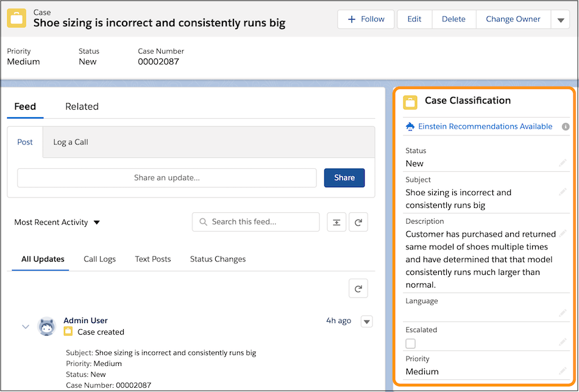This screenshot has width=579, height=392.
Task: Switch to the Related tab
Action: point(82,107)
